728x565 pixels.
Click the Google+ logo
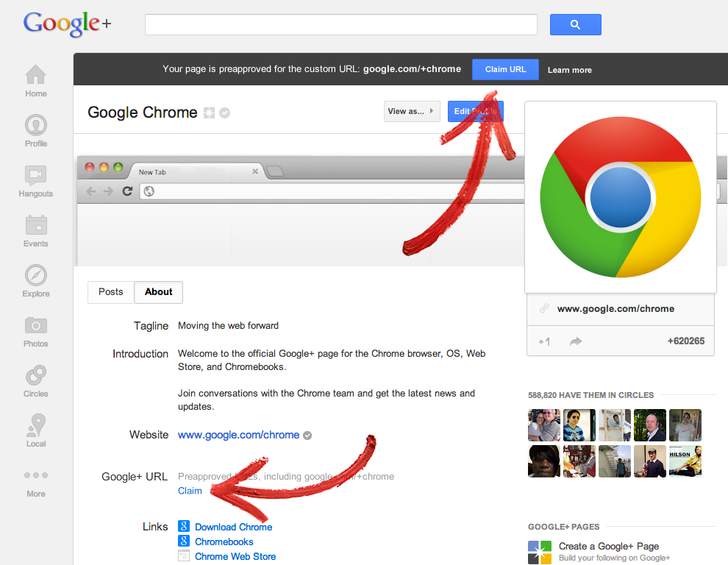pos(68,24)
